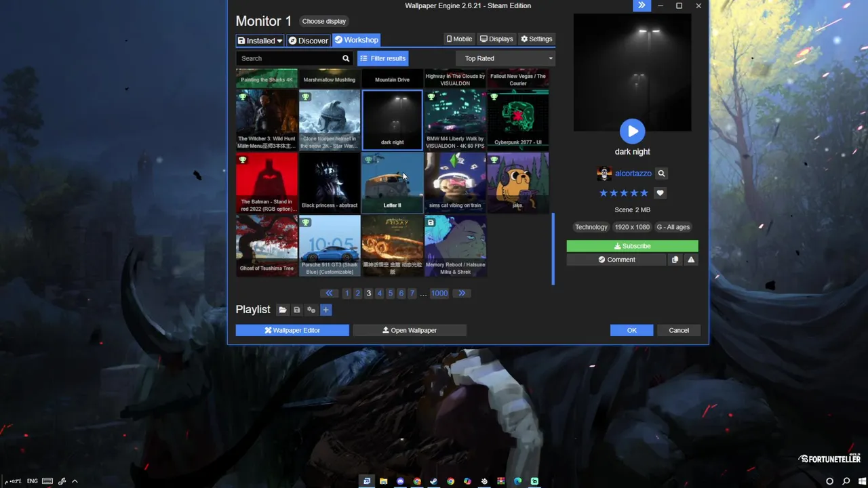
Task: Favorite the dark night wallpaper heart icon
Action: click(660, 193)
